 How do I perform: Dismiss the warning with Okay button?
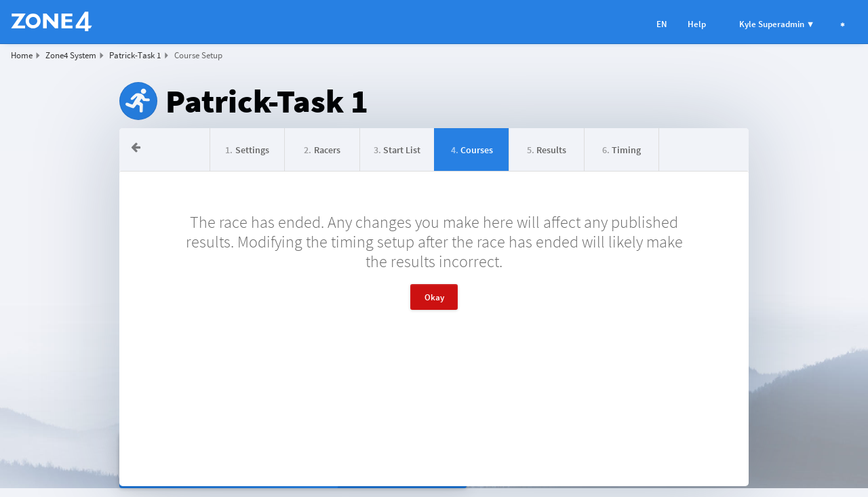point(434,297)
